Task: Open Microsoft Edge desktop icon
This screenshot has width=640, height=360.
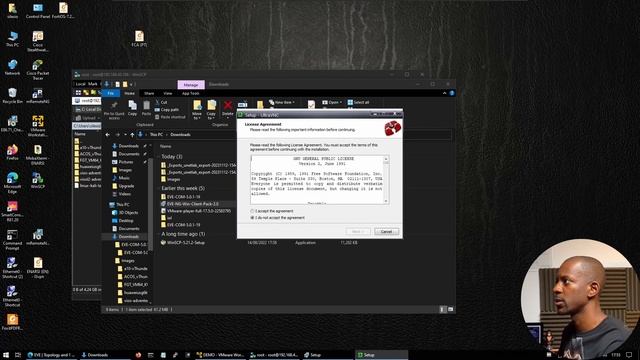Action: pyautogui.click(x=12, y=183)
